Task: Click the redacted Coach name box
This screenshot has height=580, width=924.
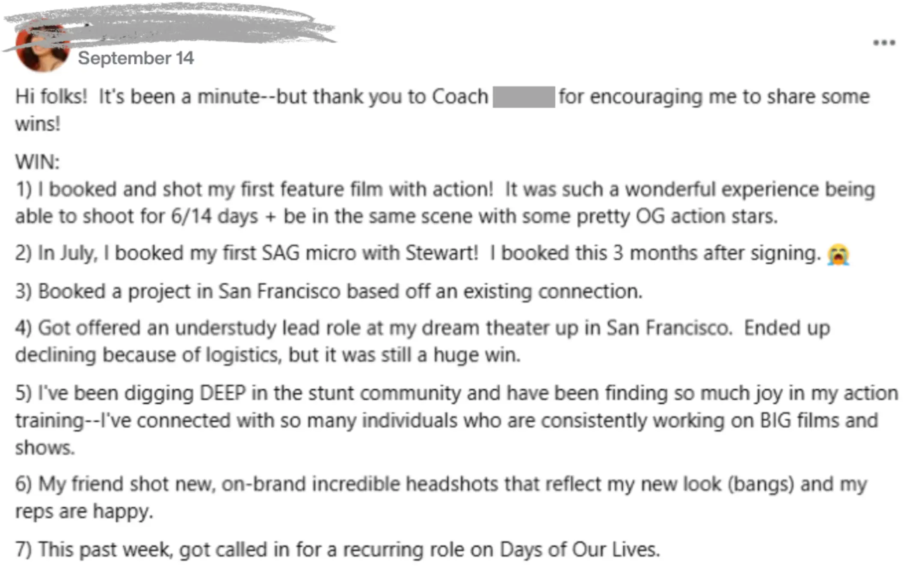Action: pyautogui.click(x=524, y=97)
